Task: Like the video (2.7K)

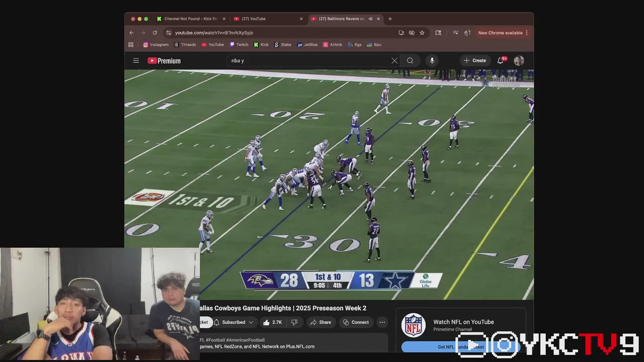Action: 272,322
